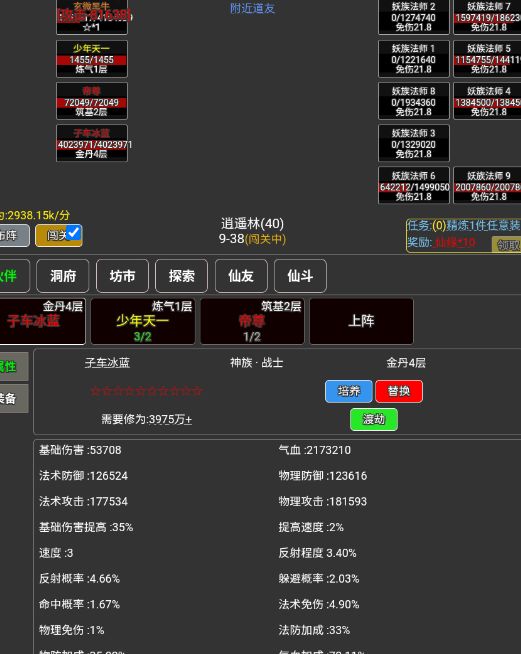Open the 坊市 menu button
Image resolution: width=521 pixels, height=654 pixels.
(122, 276)
